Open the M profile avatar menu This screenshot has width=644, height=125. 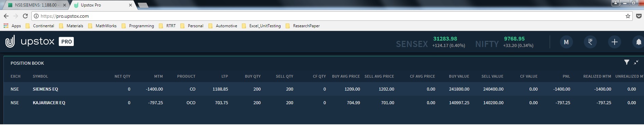pyautogui.click(x=566, y=42)
